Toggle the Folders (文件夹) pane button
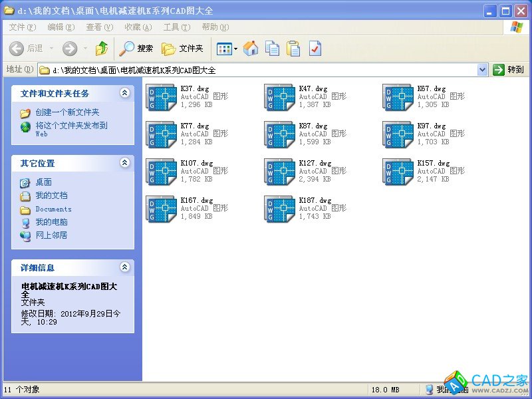The width and height of the screenshot is (532, 399). click(182, 48)
